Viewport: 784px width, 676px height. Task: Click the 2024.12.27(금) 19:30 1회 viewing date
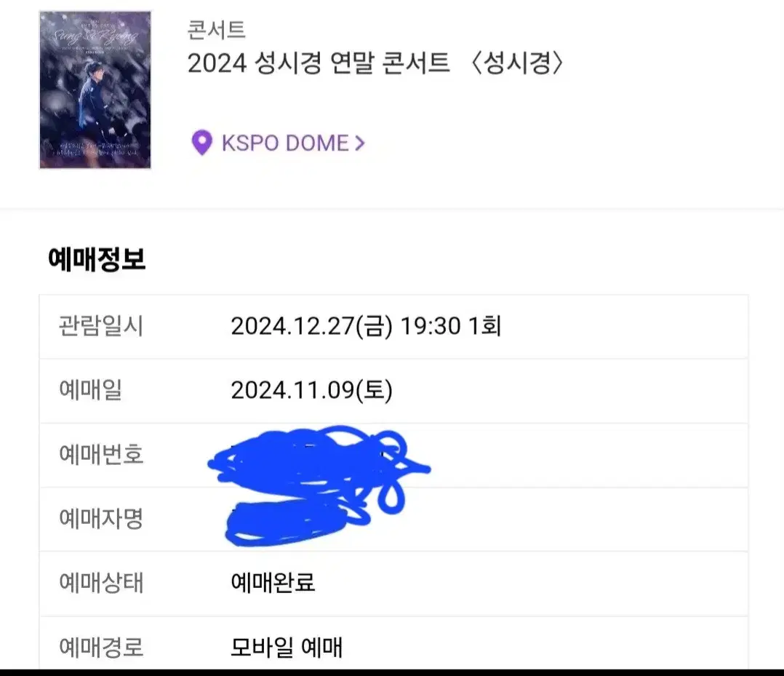click(365, 326)
